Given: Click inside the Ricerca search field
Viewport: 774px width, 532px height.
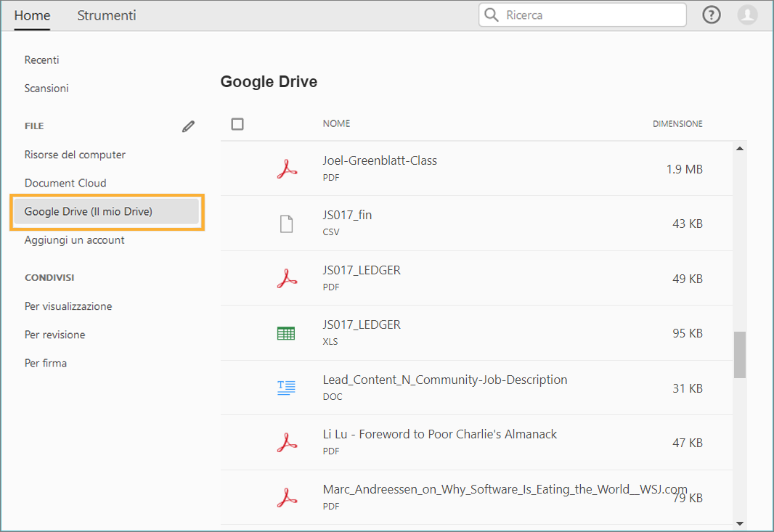Looking at the screenshot, I should point(592,15).
